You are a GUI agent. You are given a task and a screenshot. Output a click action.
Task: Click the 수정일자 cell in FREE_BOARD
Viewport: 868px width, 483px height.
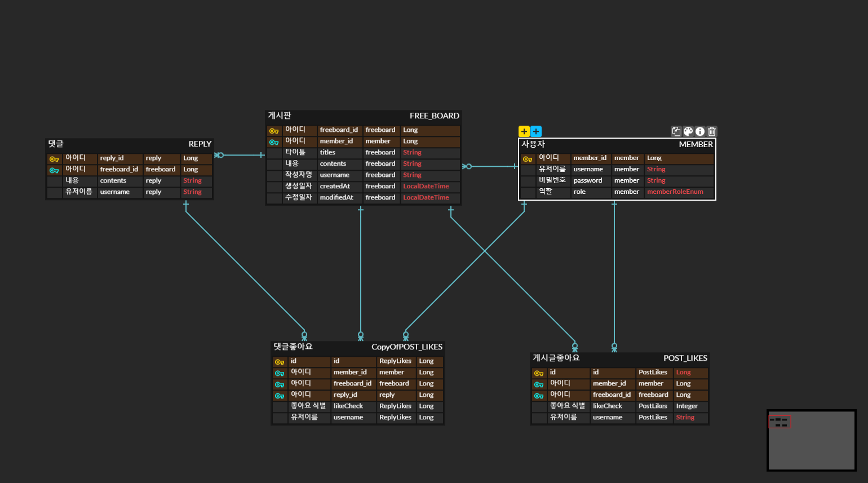(299, 197)
